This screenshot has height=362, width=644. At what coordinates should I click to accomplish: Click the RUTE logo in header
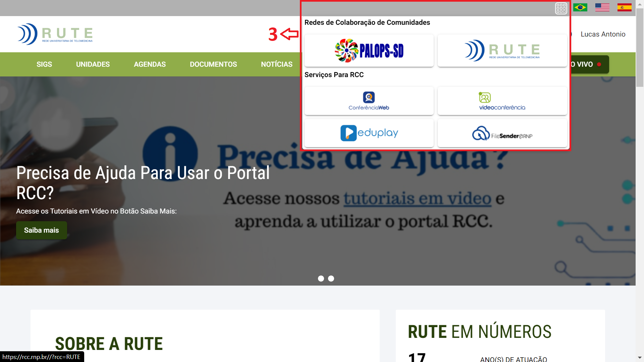pos(55,34)
